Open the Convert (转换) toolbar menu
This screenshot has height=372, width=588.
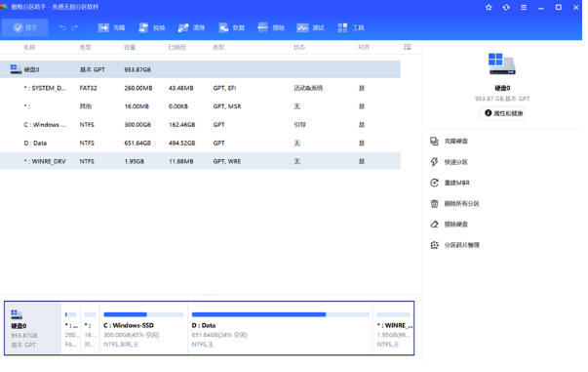151,27
